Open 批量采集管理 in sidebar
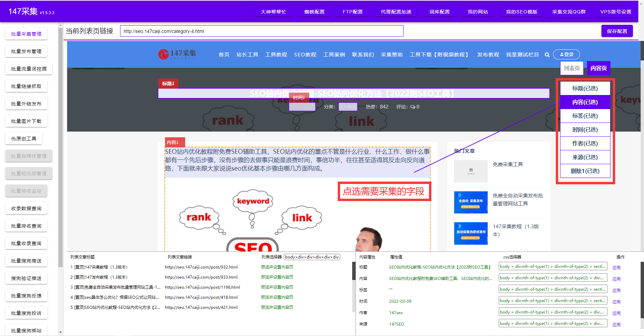Screen dimensions: 644x336 click(x=26, y=34)
